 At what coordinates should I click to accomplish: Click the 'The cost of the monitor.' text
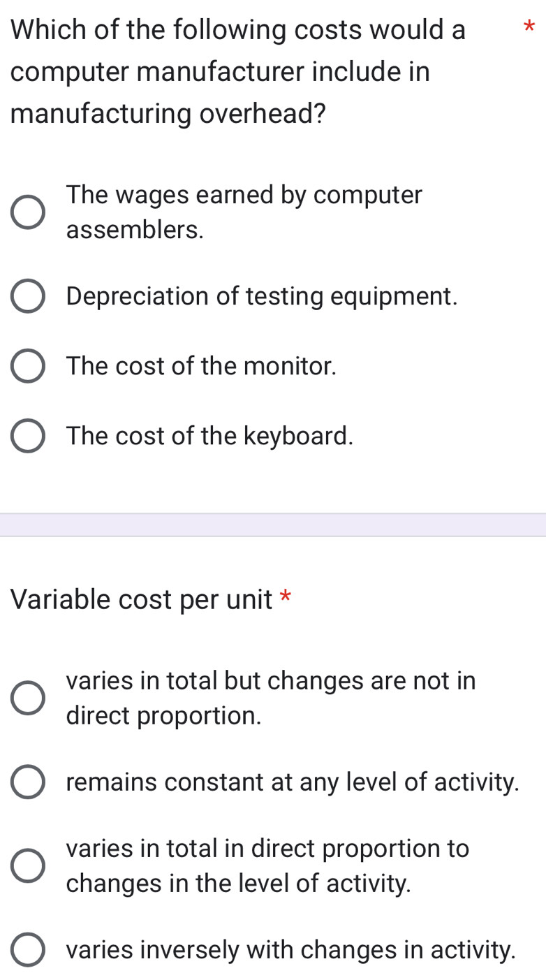coord(202,366)
